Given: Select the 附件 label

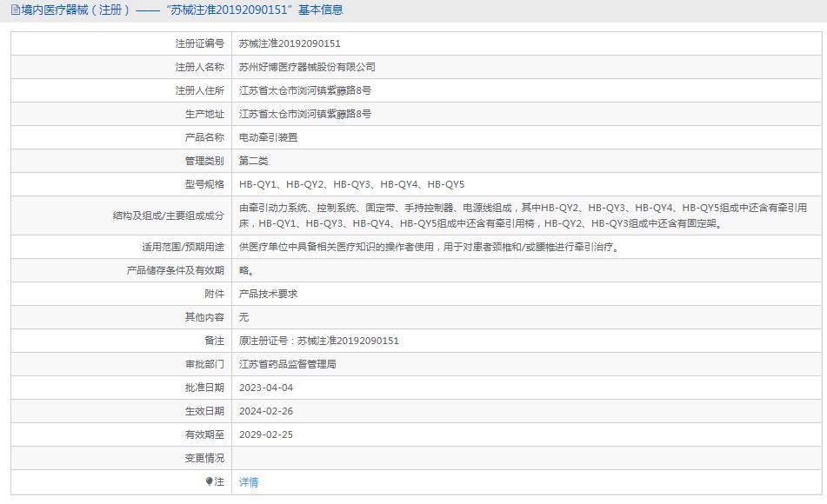Looking at the screenshot, I should point(214,294).
